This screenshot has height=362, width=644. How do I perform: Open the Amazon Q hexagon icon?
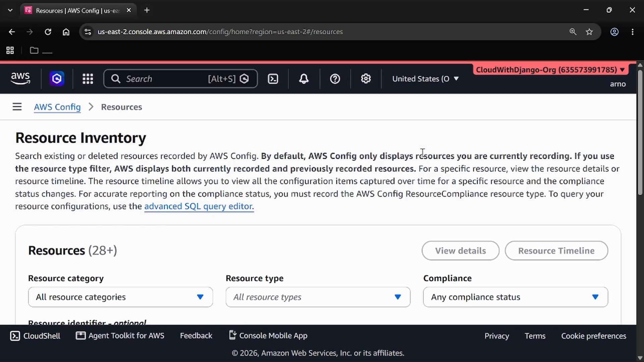[57, 79]
